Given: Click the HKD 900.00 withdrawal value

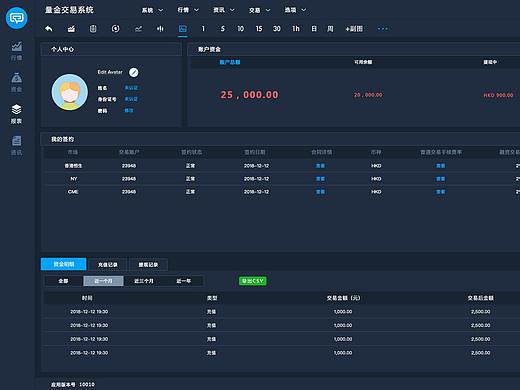Looking at the screenshot, I should (498, 95).
